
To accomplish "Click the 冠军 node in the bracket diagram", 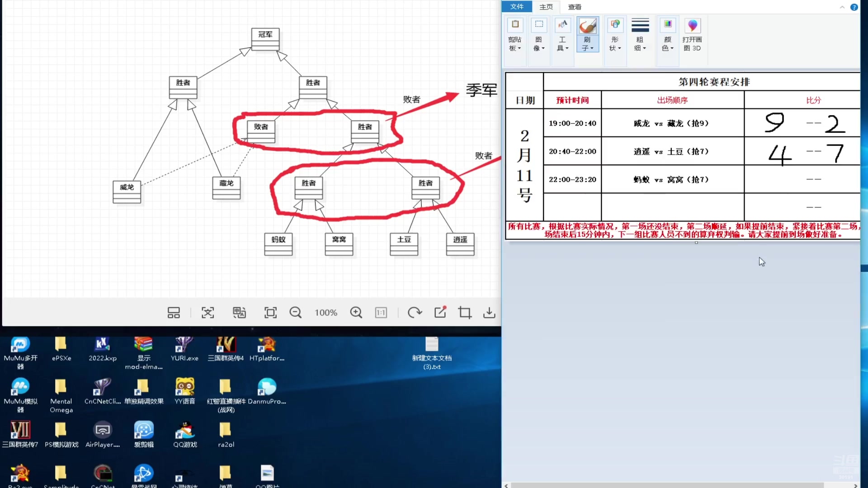I will [x=265, y=39].
